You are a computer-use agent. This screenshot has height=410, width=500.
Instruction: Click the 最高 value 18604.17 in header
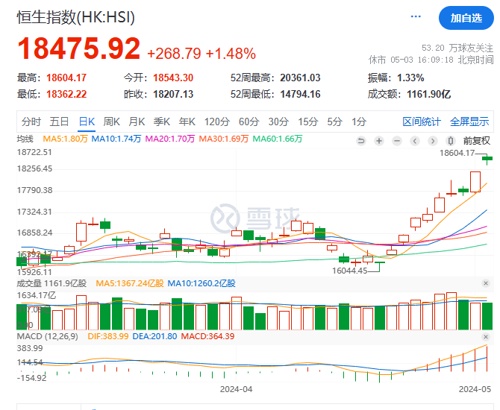[66, 78]
